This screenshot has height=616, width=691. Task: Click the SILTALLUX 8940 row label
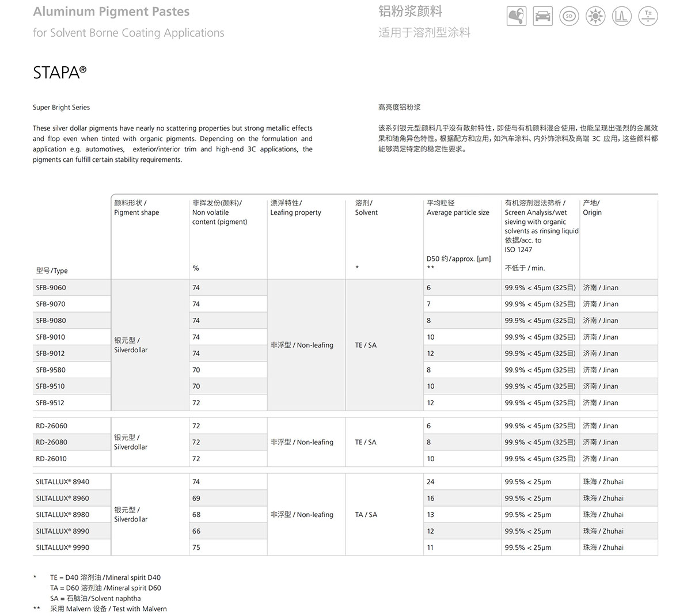tap(62, 482)
